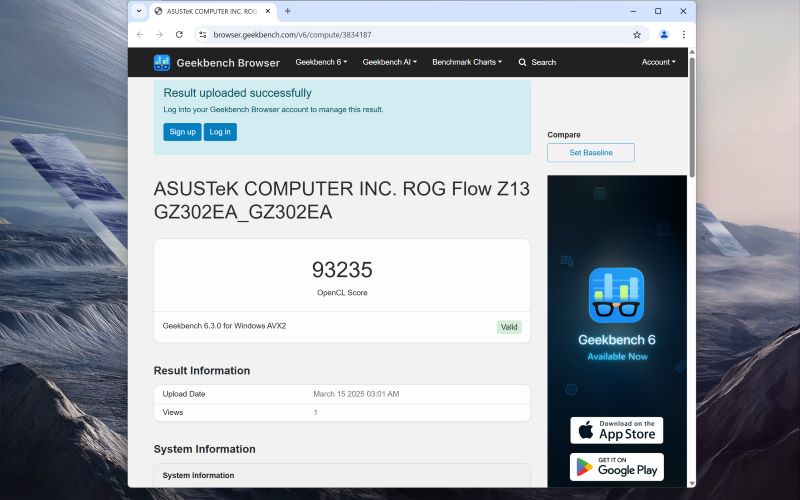Open the Chrome profile icon
Viewport: 800px width, 500px height.
664,35
